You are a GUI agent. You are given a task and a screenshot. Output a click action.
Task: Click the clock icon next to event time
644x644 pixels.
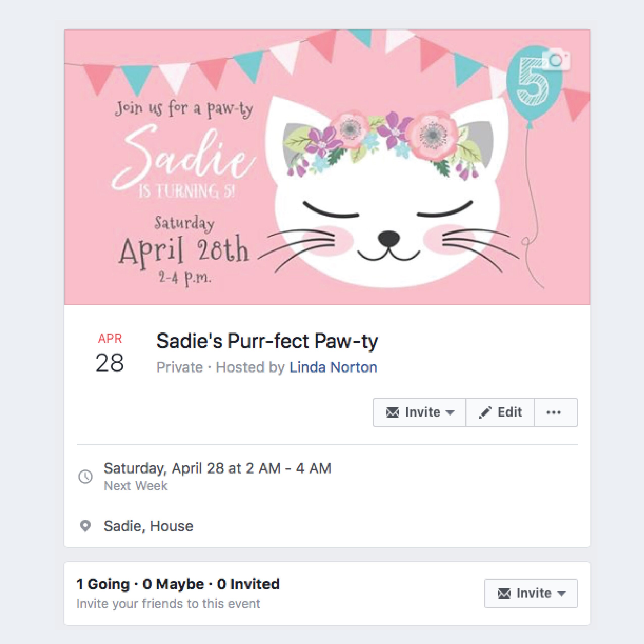pyautogui.click(x=85, y=477)
